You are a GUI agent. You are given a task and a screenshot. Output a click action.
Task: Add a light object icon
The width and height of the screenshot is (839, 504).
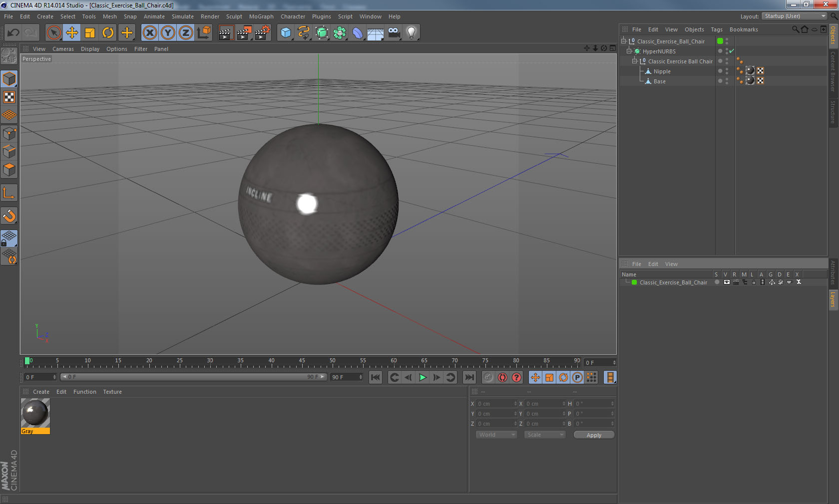(412, 33)
